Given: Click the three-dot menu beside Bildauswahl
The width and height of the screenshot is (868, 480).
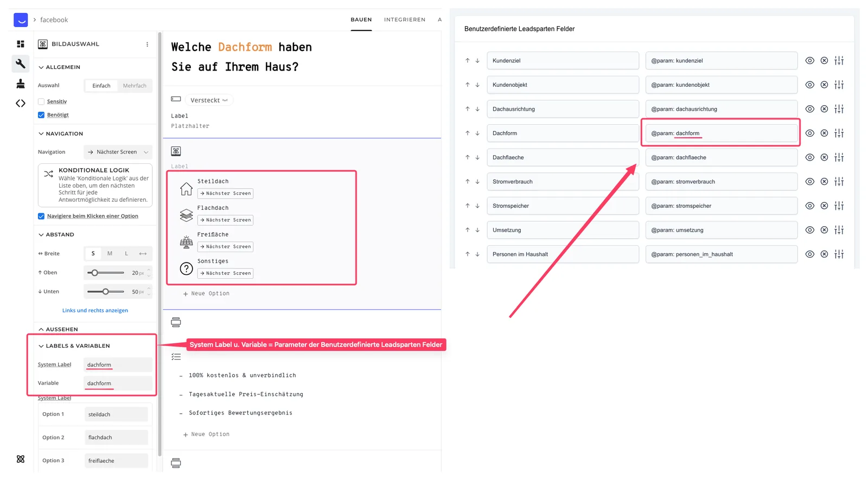Looking at the screenshot, I should (x=147, y=44).
